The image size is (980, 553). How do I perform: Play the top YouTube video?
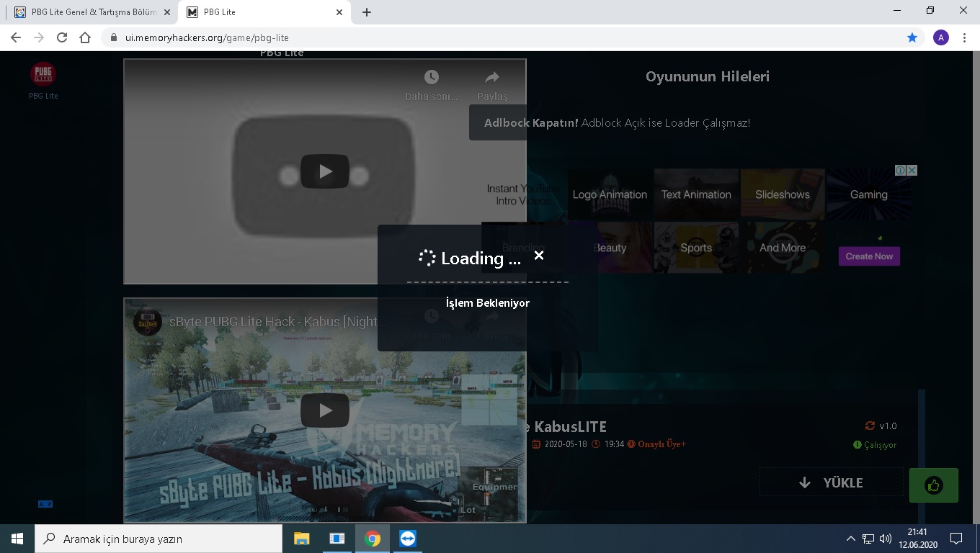point(325,171)
